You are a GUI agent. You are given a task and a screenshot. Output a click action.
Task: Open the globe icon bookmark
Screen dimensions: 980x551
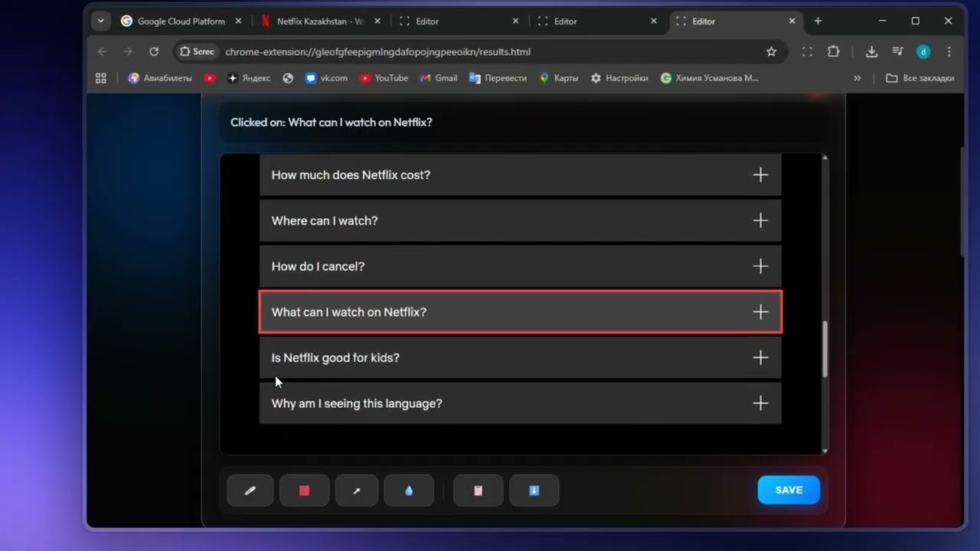coord(288,78)
